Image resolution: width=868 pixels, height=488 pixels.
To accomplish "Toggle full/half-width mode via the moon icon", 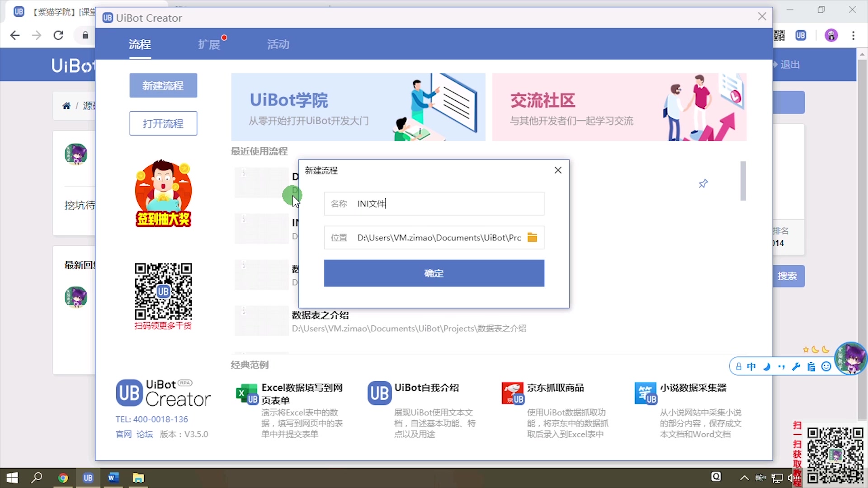I will click(x=767, y=366).
